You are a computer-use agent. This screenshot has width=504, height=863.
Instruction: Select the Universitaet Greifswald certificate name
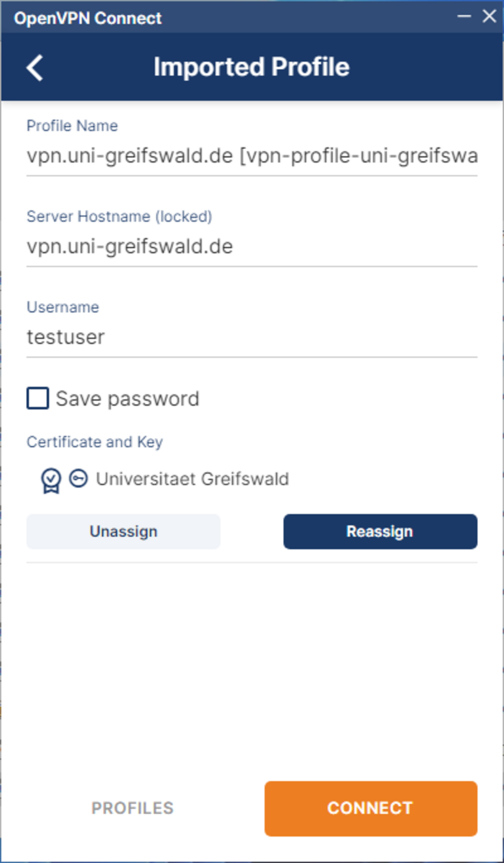[192, 479]
